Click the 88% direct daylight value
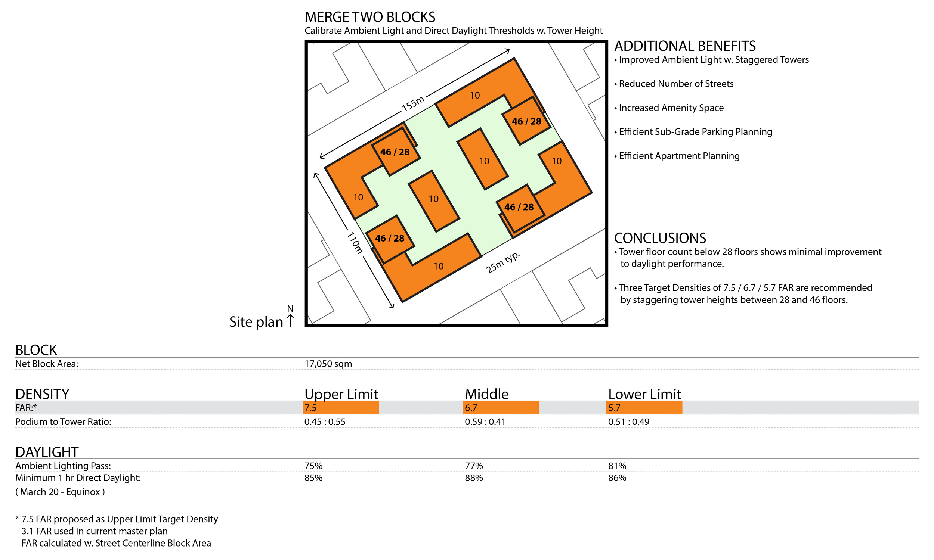The width and height of the screenshot is (934, 560). click(x=474, y=478)
